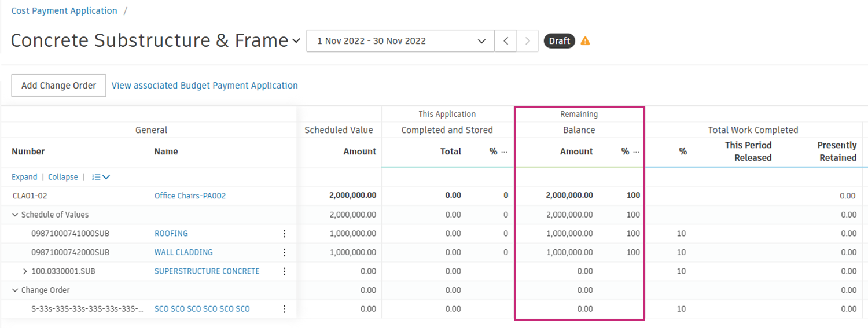Collapse the Change Order section
The width and height of the screenshot is (868, 328).
(x=15, y=290)
